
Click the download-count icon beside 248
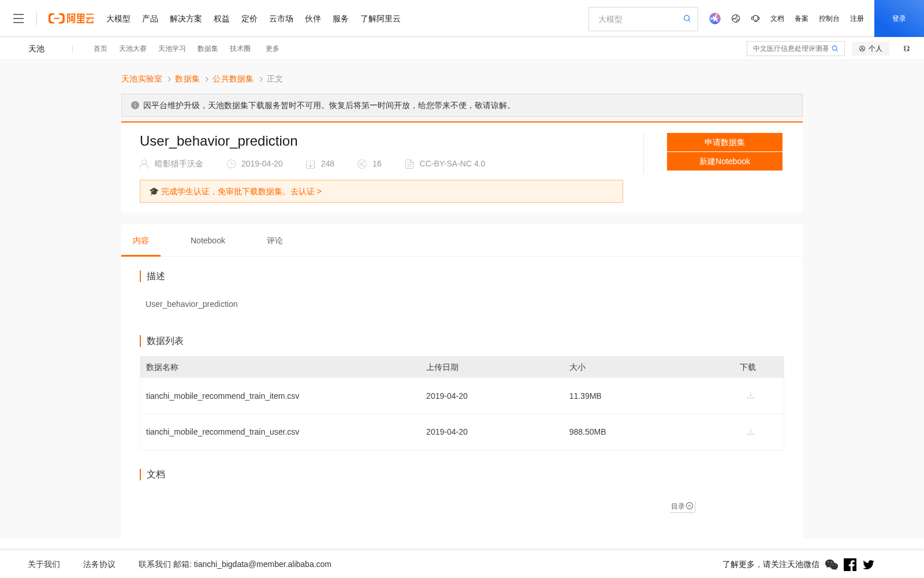tap(310, 164)
